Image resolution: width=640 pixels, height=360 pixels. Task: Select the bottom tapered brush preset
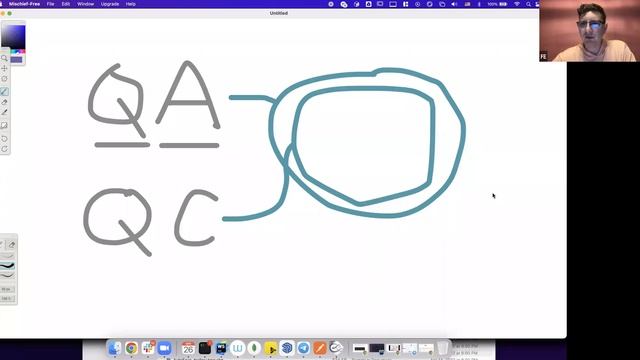(x=7, y=276)
